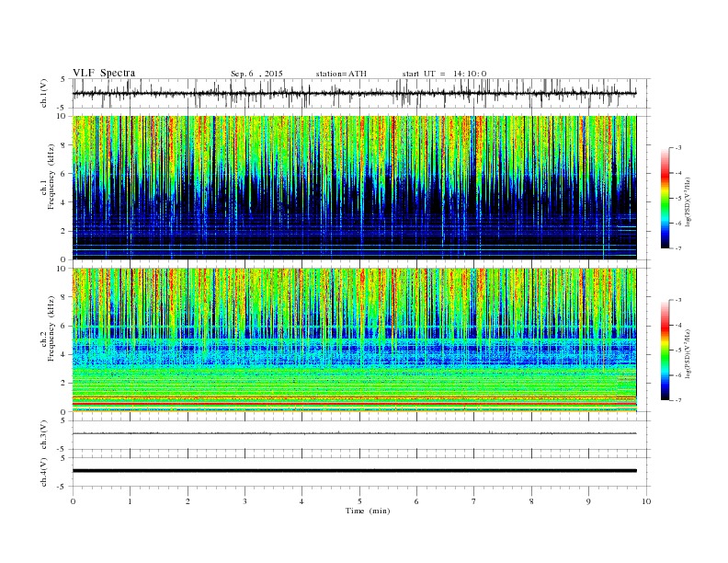Click the "station=ATH" header text
This screenshot has width=728, height=563.
pyautogui.click(x=341, y=74)
